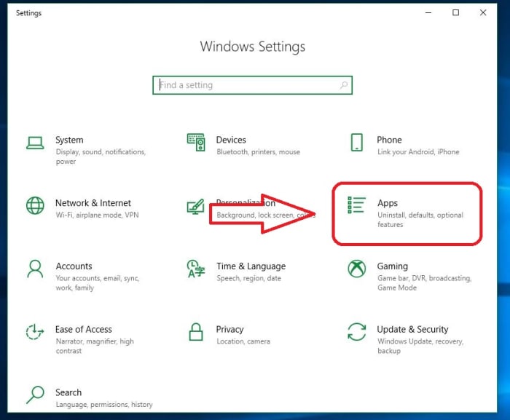Click the Devices keyboard-speaker icon
This screenshot has height=420, width=510.
point(196,143)
